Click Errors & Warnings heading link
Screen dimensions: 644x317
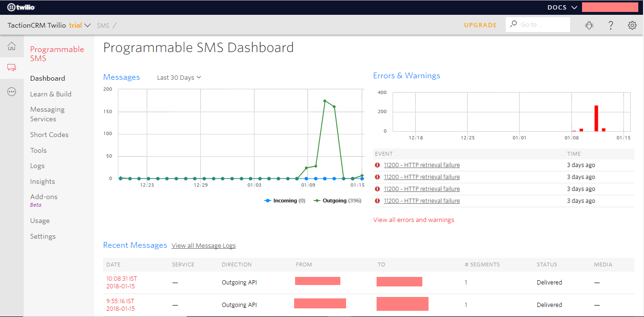click(x=407, y=75)
